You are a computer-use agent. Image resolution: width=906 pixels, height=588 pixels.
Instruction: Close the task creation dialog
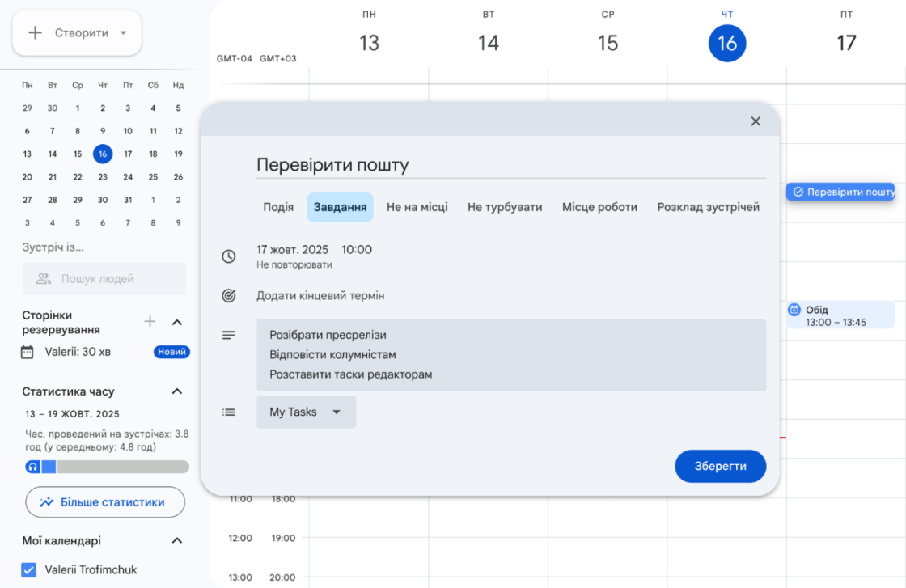[x=756, y=121]
